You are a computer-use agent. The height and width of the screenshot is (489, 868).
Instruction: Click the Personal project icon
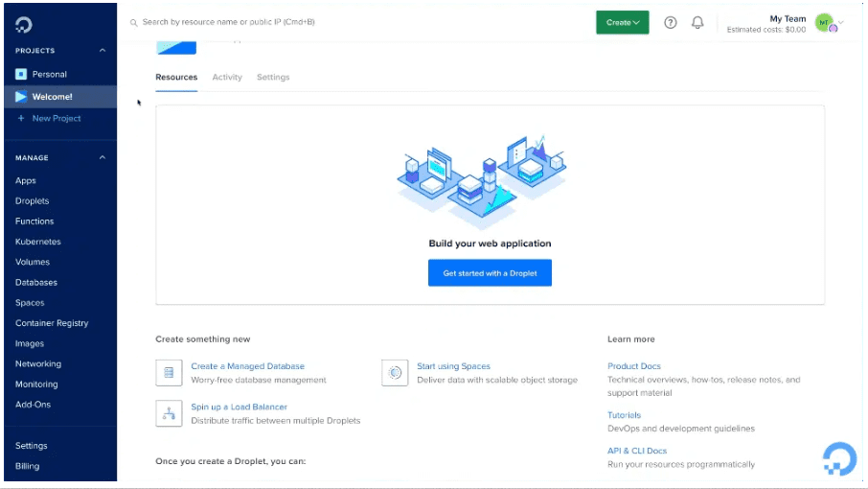click(x=21, y=74)
